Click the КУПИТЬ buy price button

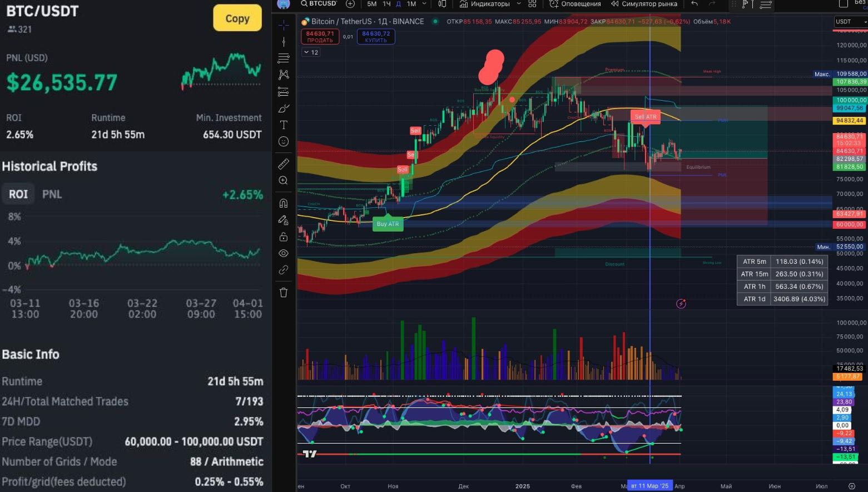pyautogui.click(x=376, y=37)
